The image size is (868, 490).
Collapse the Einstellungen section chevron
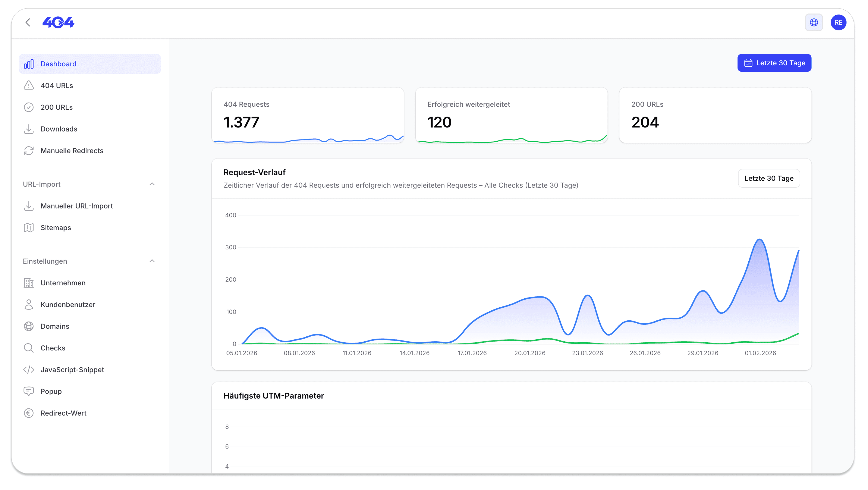[x=152, y=261]
